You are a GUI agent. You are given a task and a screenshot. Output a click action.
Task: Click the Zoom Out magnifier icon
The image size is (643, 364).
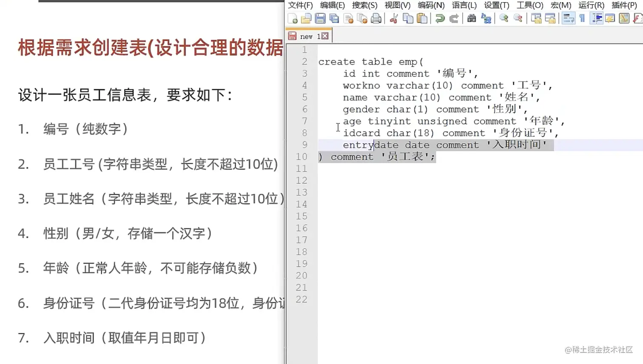point(518,18)
